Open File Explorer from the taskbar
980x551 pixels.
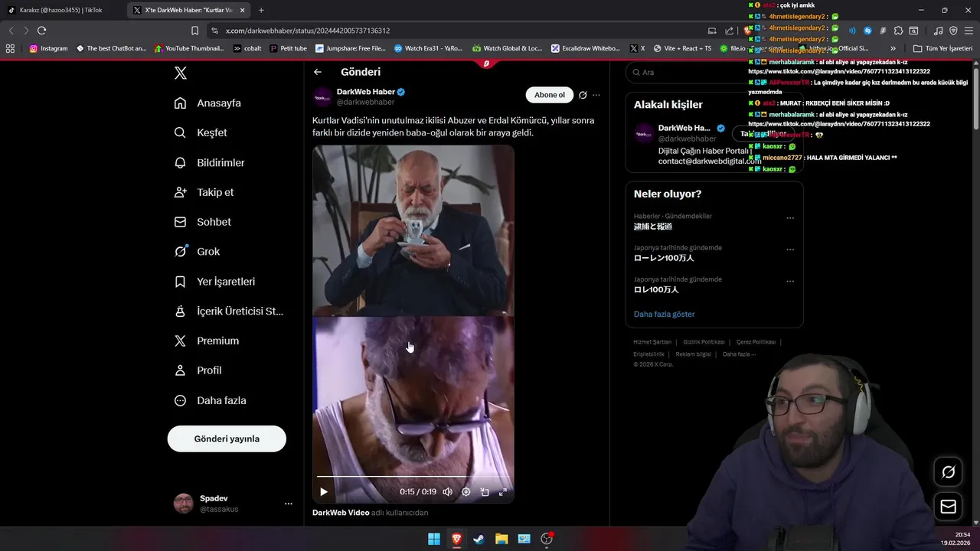[501, 539]
